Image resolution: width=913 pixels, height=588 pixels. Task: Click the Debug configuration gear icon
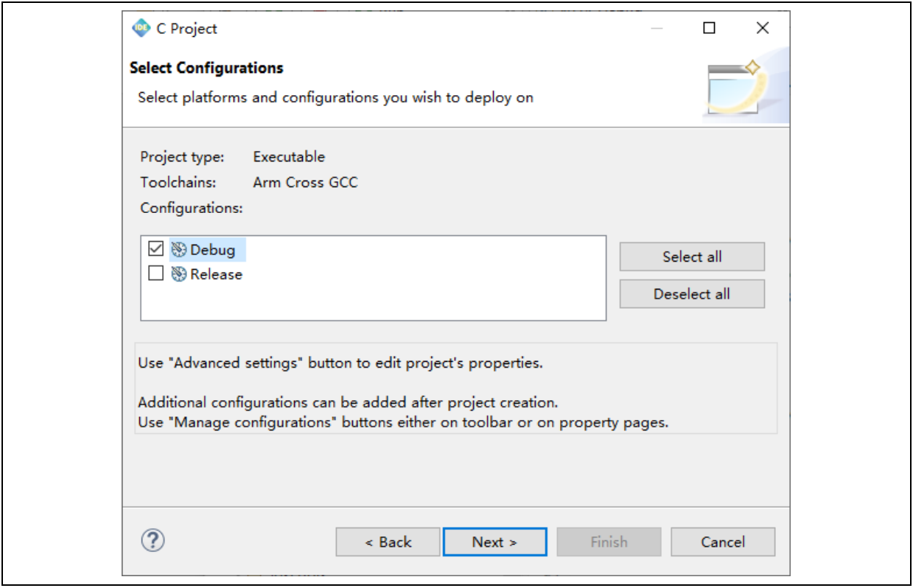(178, 250)
